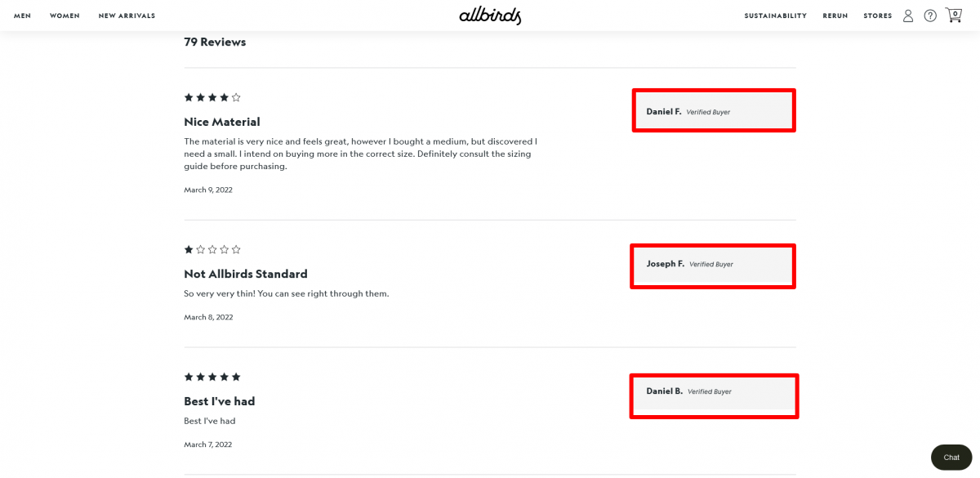Open the account profile icon

tap(908, 15)
